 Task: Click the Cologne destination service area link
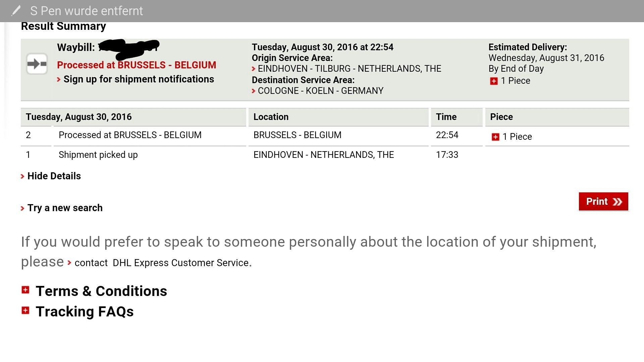point(321,91)
